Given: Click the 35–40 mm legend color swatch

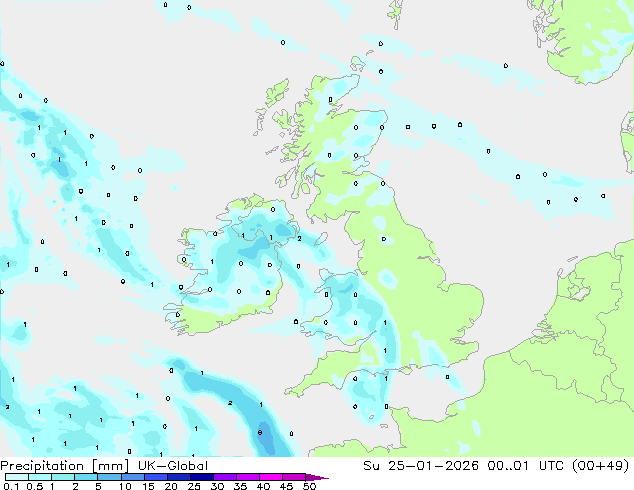Looking at the screenshot, I should tap(248, 477).
